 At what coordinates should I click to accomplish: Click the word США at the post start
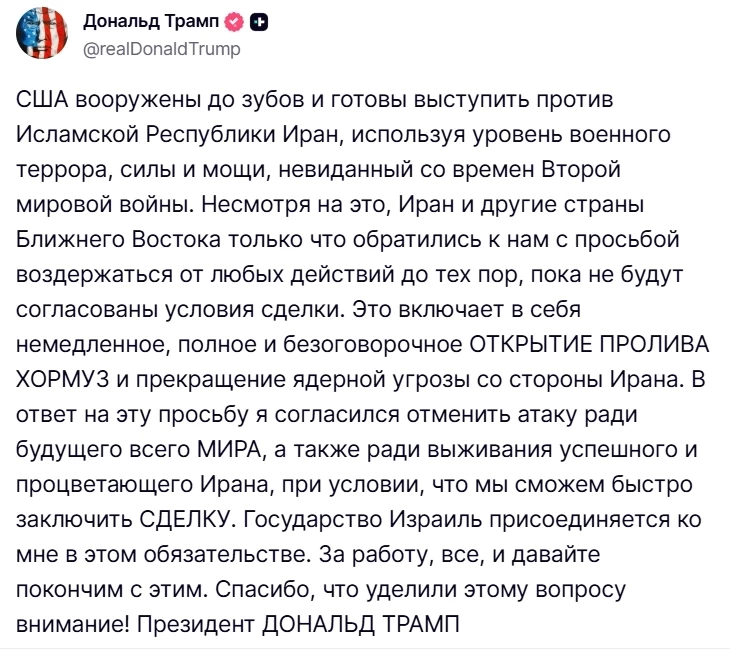(42, 100)
